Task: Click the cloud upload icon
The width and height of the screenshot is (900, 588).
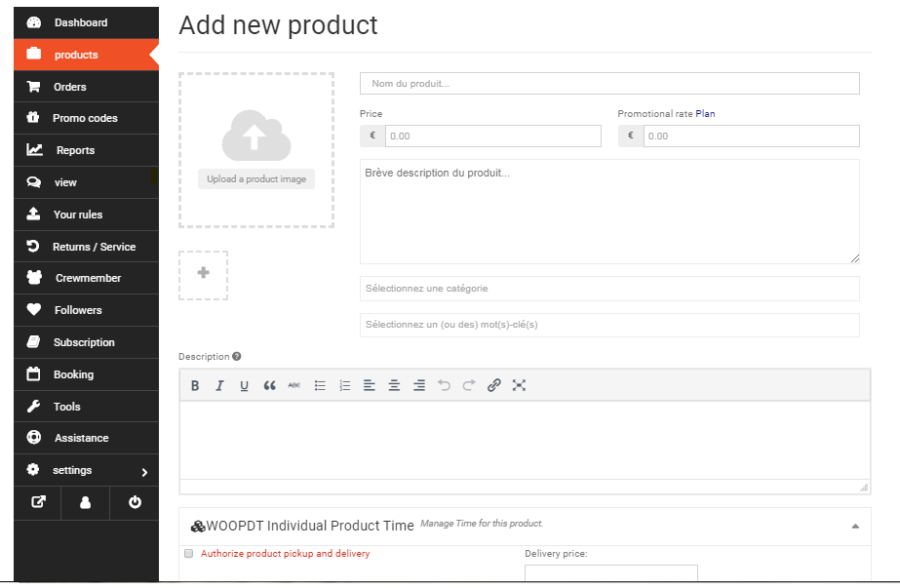Action: (x=256, y=135)
